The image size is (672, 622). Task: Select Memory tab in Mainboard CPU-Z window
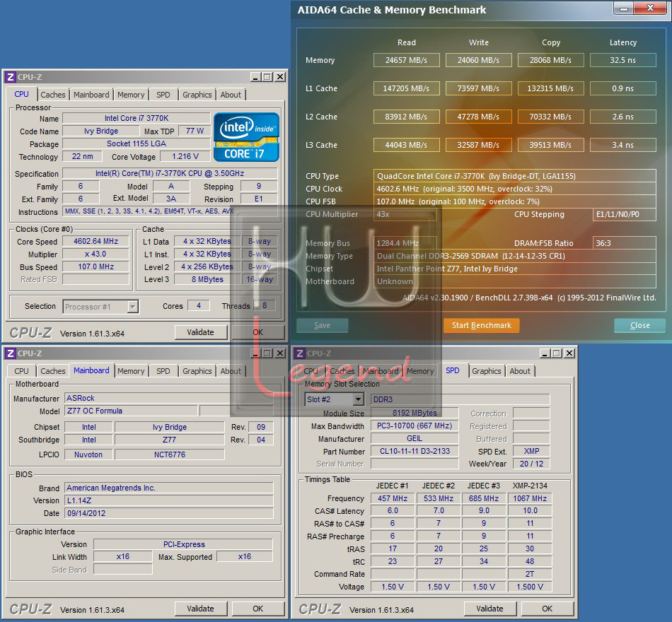click(131, 371)
